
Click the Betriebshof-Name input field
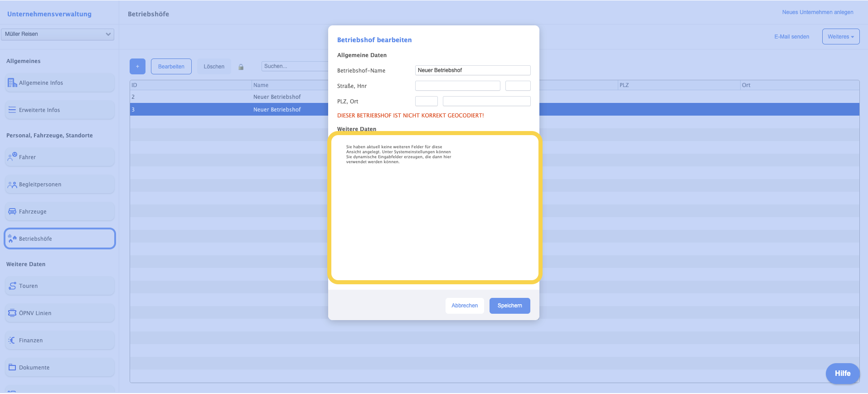click(x=472, y=70)
